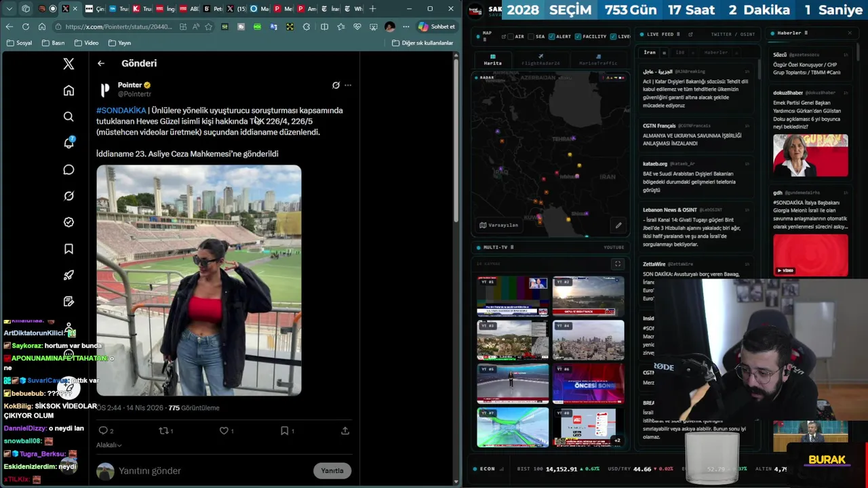Click the browser refresh icon
Screen dimensions: 868x488
(26, 26)
